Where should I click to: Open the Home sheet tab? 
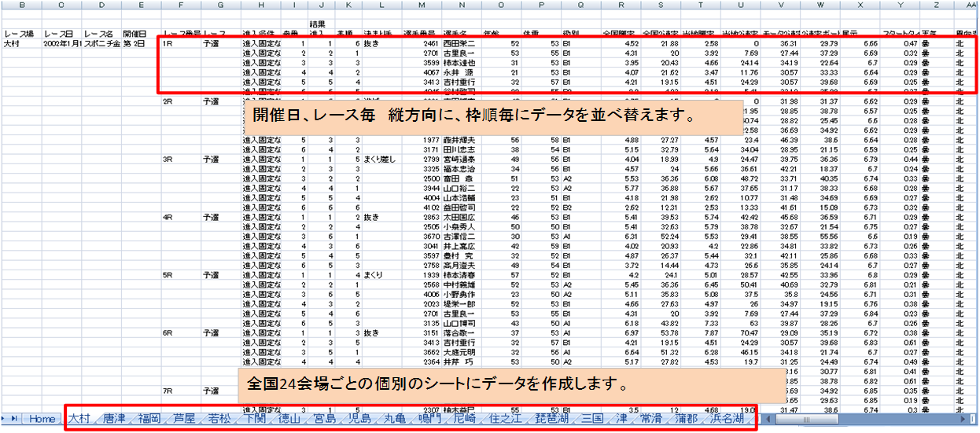point(42,419)
